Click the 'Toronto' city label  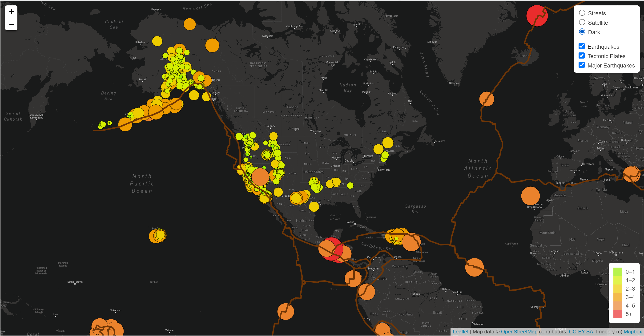(x=368, y=156)
